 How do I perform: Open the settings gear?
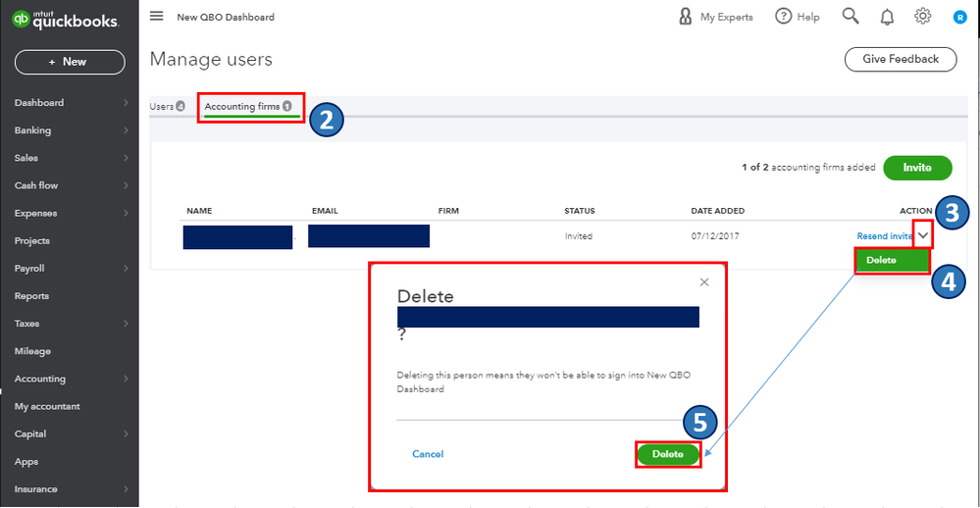pyautogui.click(x=922, y=17)
